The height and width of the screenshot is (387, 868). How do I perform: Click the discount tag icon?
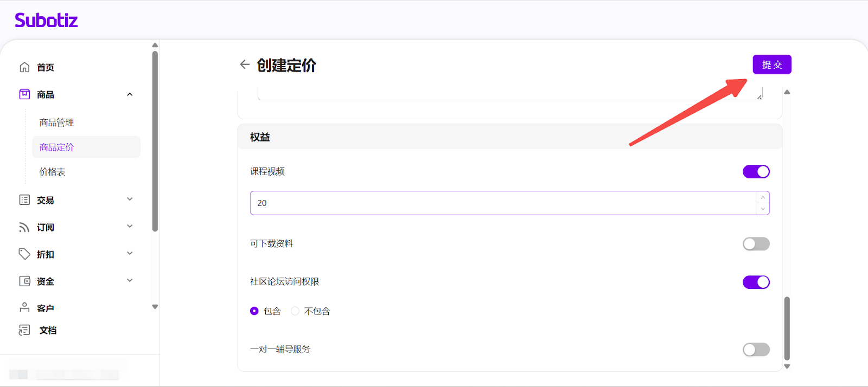(x=24, y=254)
